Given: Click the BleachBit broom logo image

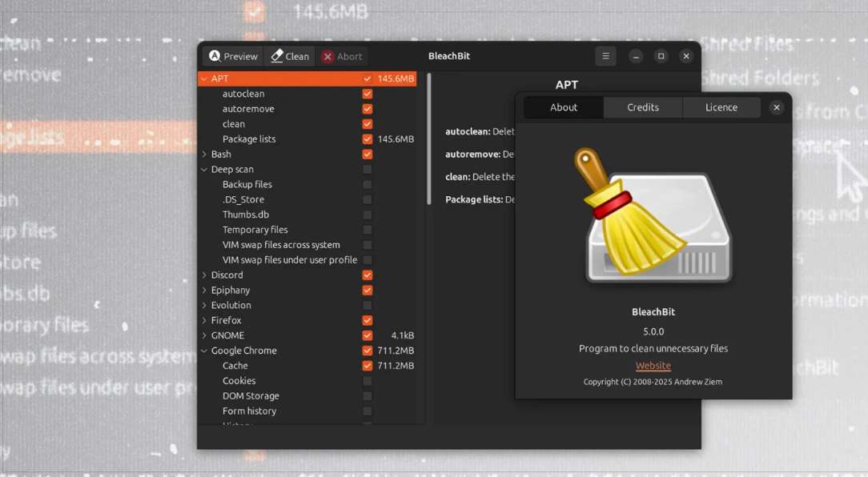Looking at the screenshot, I should tap(653, 214).
